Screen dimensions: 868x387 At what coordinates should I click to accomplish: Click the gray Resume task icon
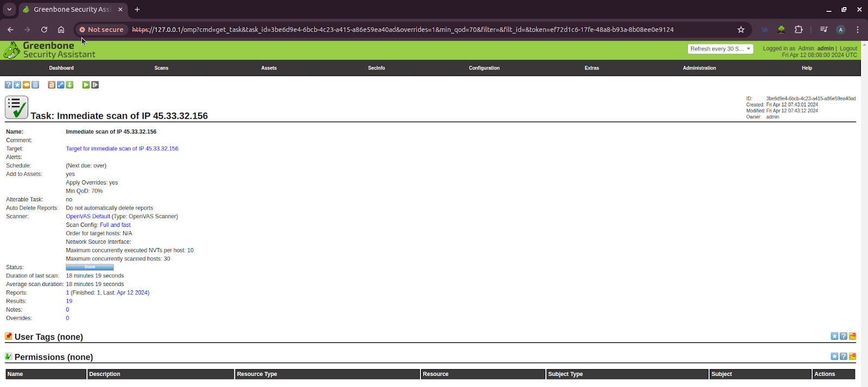[x=95, y=85]
